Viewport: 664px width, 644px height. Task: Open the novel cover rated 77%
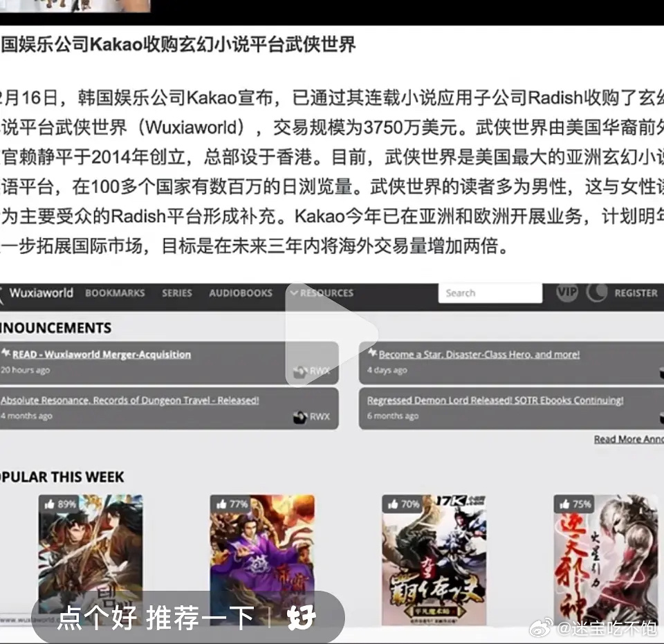[262, 560]
